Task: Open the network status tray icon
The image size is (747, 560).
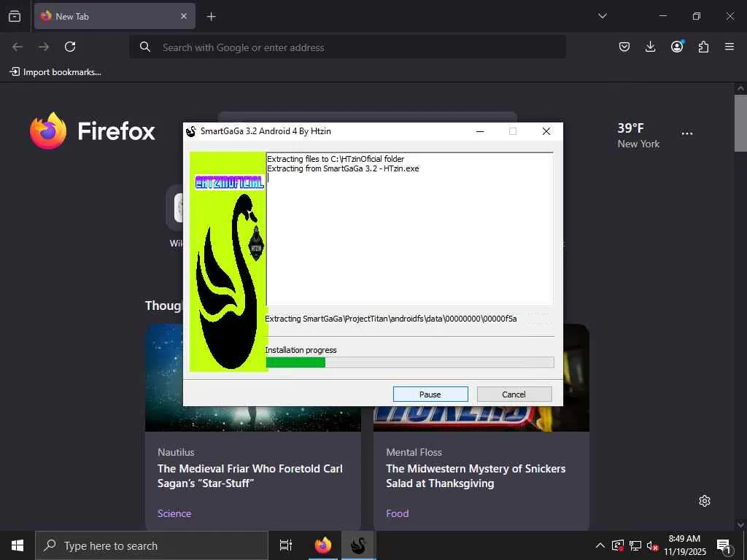Action: click(635, 545)
